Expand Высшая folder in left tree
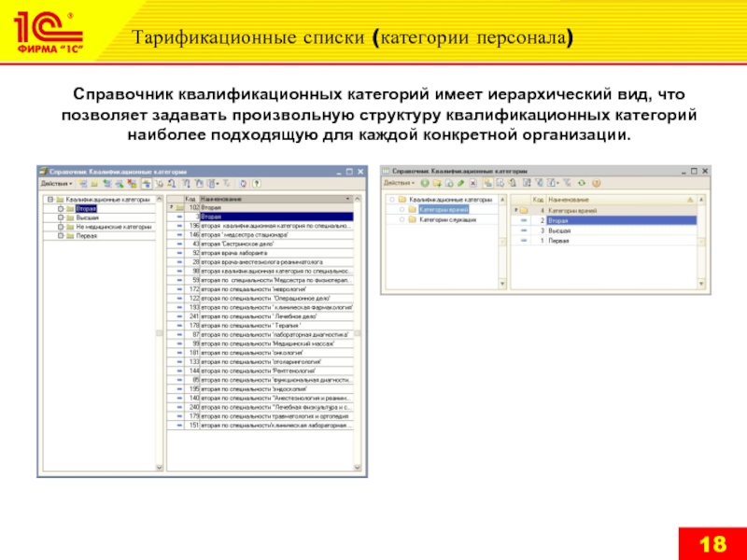 (61, 217)
